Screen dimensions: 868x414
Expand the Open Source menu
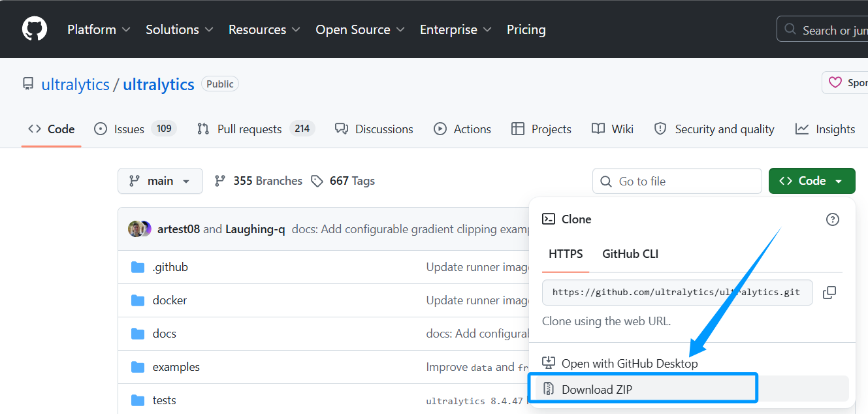[x=361, y=29]
